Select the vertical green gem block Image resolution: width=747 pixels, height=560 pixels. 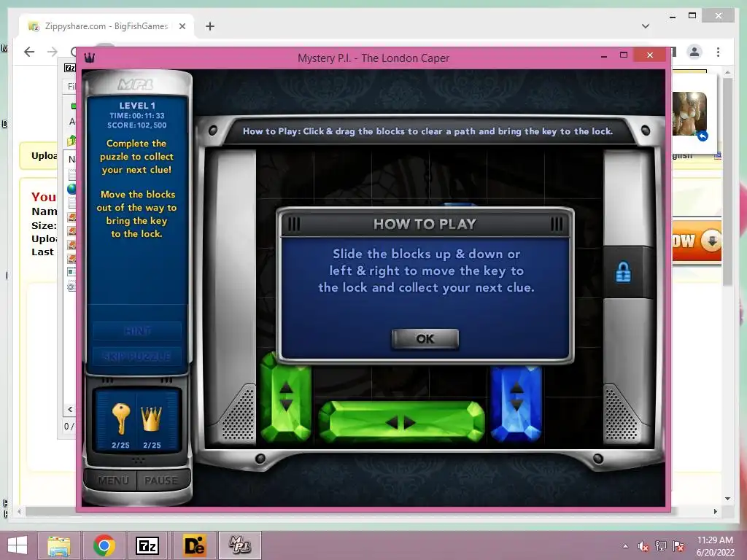tap(286, 397)
